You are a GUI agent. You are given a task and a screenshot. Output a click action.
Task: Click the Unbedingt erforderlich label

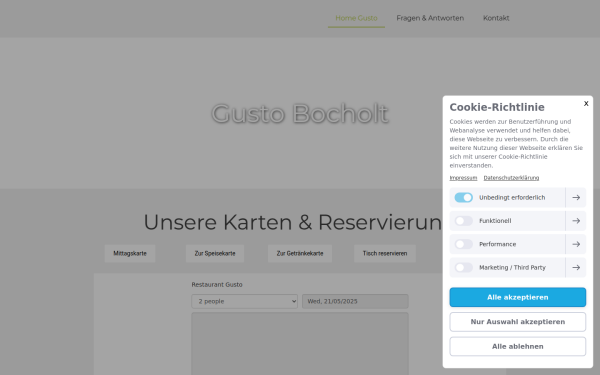[x=512, y=197]
